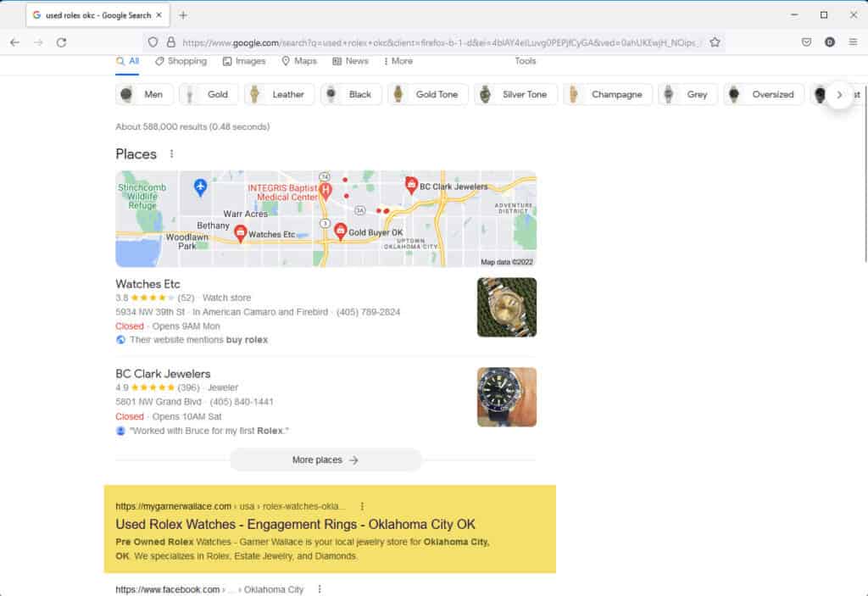Open the Pocket save icon
The image size is (868, 596).
coord(807,42)
